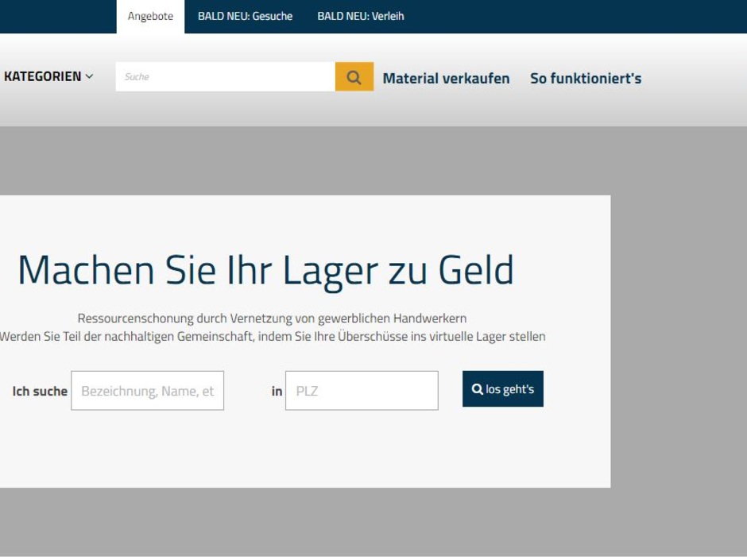Click the 'Material verkaufen' link
747x560 pixels.
tap(446, 78)
